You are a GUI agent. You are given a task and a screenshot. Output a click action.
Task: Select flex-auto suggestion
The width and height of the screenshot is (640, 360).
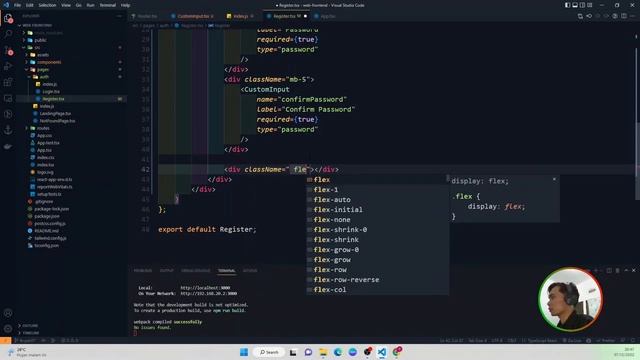pyautogui.click(x=378, y=200)
